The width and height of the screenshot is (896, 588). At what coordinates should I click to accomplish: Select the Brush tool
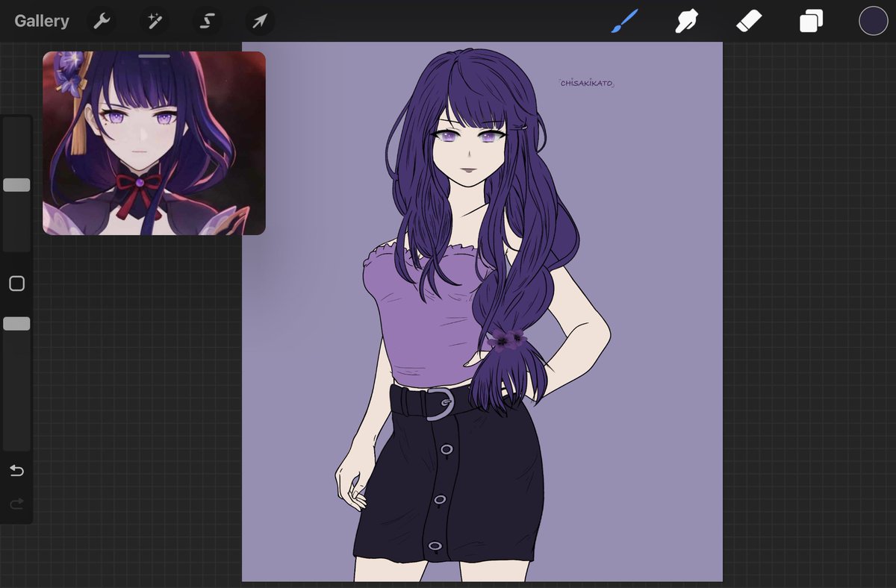coord(623,21)
